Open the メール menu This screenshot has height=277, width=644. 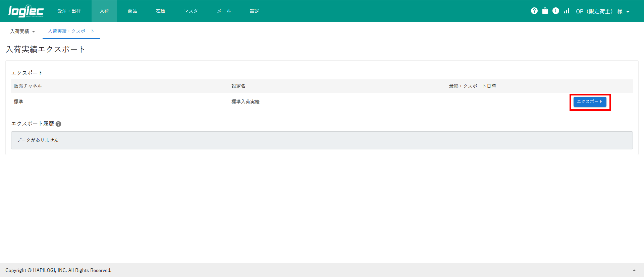pos(224,11)
